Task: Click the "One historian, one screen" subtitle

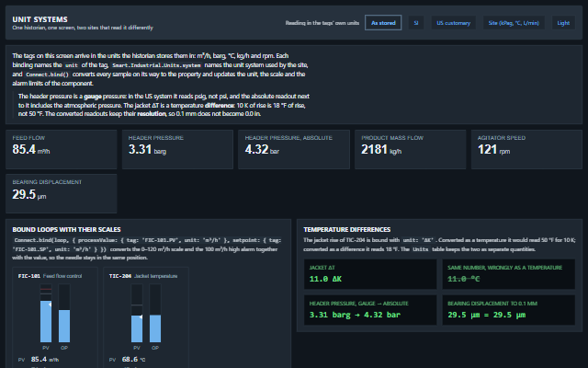Action: (x=83, y=28)
